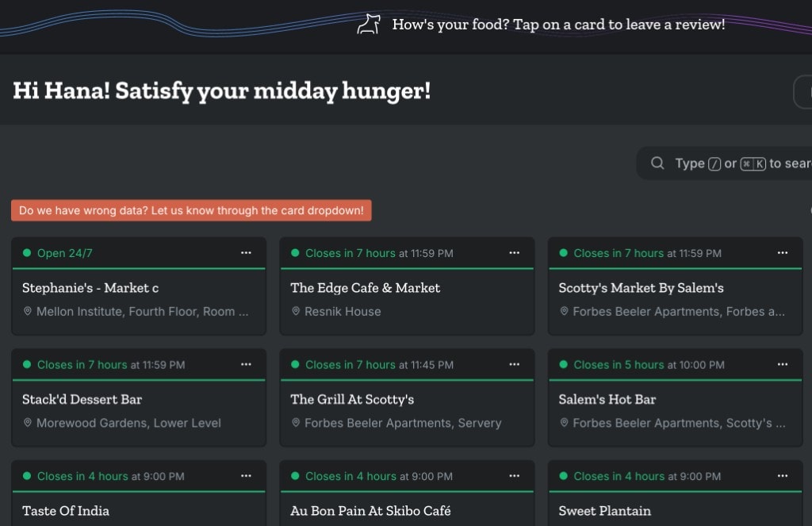Open the Sweet Plantain restaurant card
The image size is (812, 526).
(604, 511)
